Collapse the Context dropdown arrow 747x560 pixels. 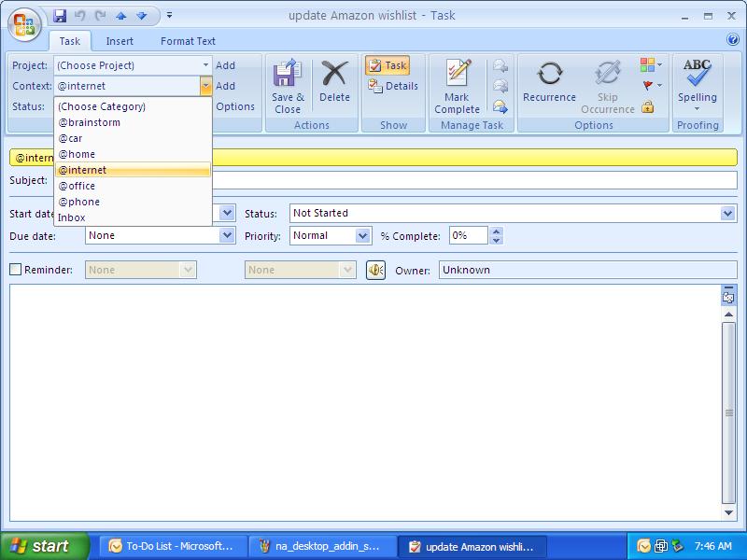(205, 86)
